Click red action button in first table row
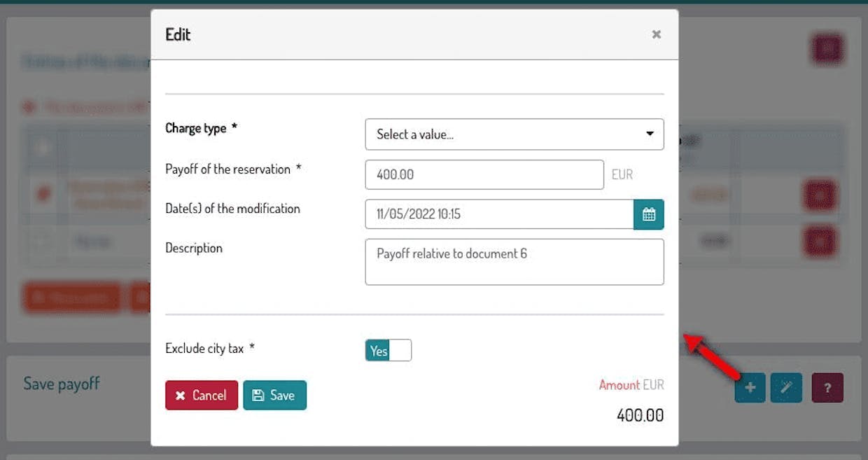 (x=820, y=195)
